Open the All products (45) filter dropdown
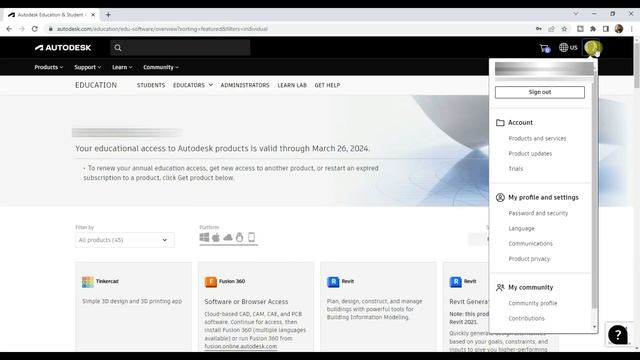Image resolution: width=640 pixels, height=360 pixels. [x=124, y=240]
